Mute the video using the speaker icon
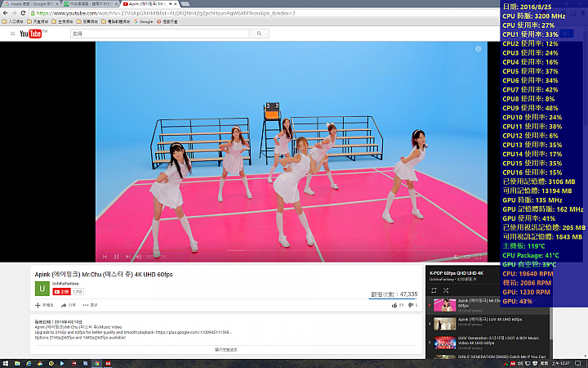This screenshot has width=588, height=368. pyautogui.click(x=138, y=257)
